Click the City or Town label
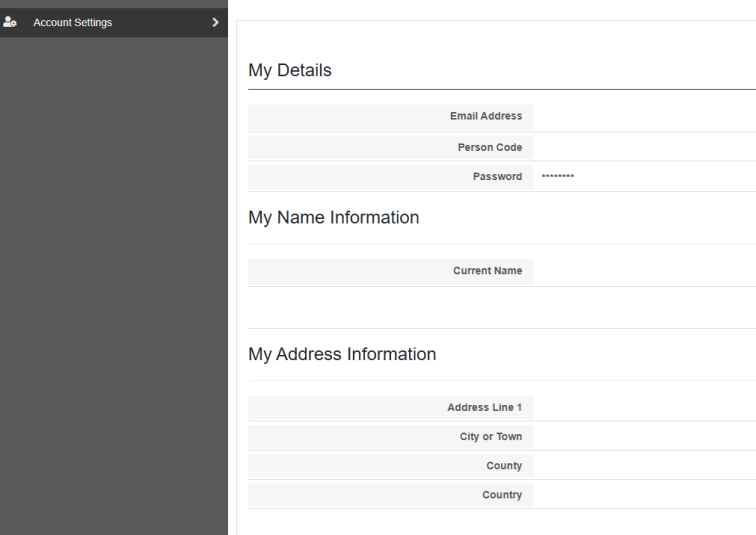 [x=491, y=437]
